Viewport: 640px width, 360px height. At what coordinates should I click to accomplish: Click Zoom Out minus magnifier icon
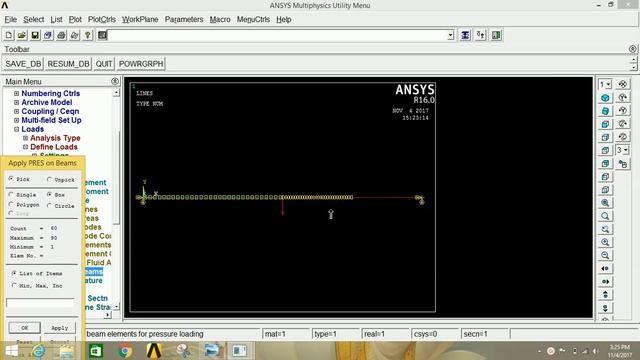coord(605,255)
